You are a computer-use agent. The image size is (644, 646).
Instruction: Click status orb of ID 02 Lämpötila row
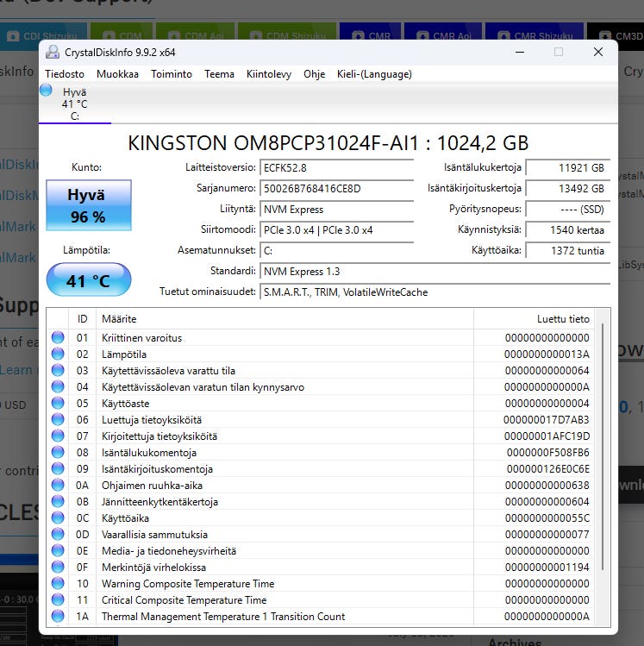click(58, 354)
